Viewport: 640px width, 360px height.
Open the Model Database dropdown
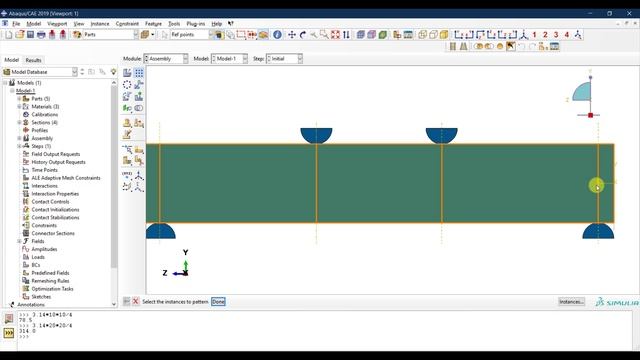(x=40, y=72)
